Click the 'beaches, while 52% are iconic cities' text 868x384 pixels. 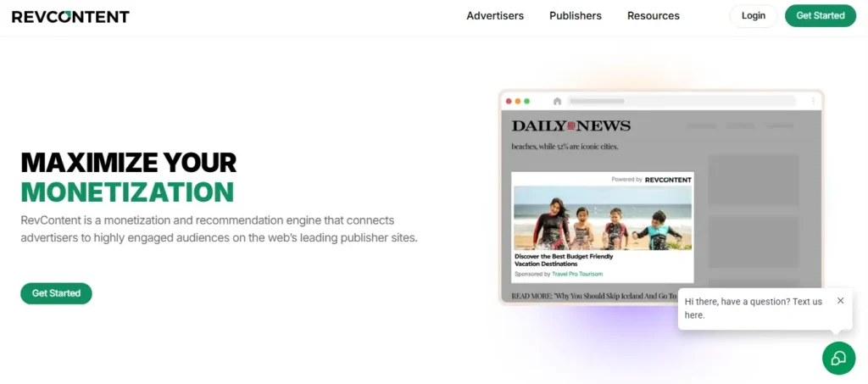565,147
